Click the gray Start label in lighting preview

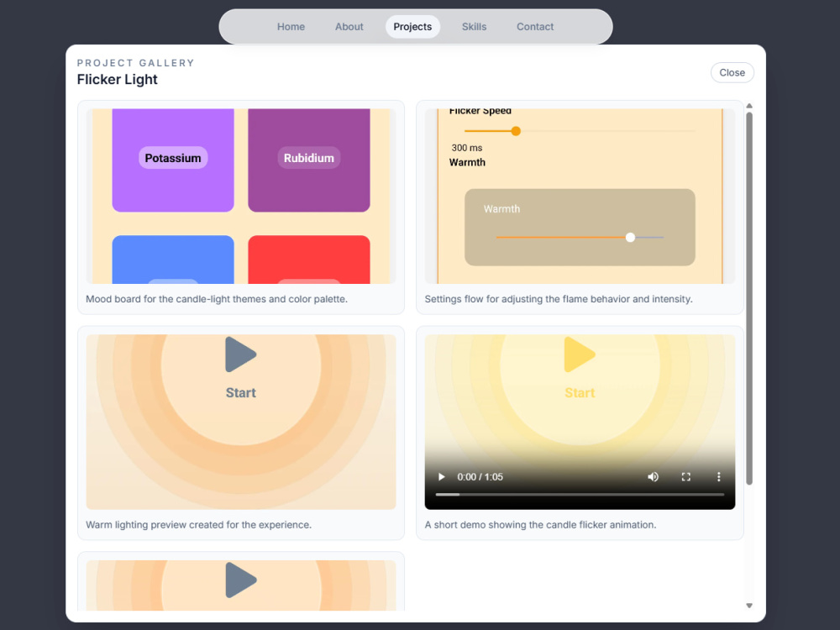pyautogui.click(x=241, y=392)
